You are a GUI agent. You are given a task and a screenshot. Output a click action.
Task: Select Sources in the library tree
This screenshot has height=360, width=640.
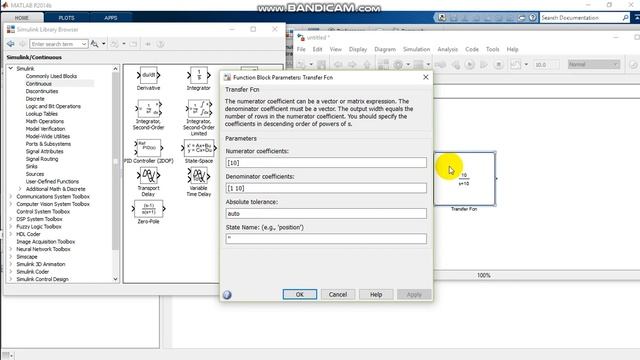point(35,174)
